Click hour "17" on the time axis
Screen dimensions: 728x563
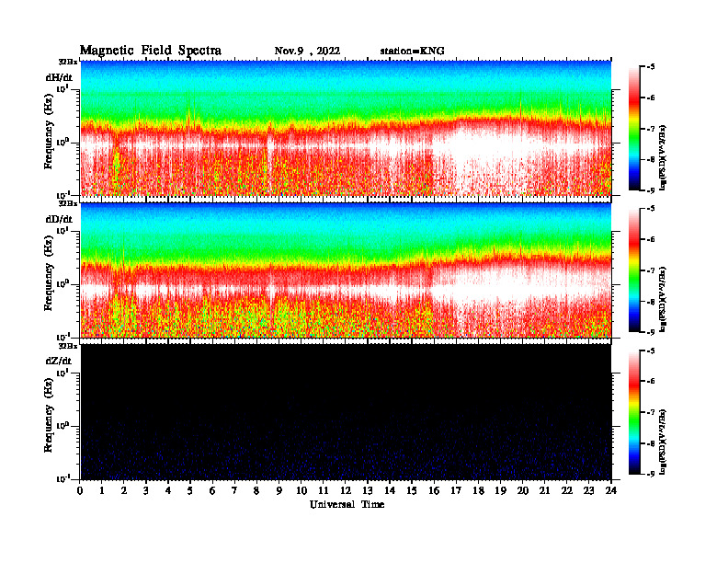click(456, 491)
